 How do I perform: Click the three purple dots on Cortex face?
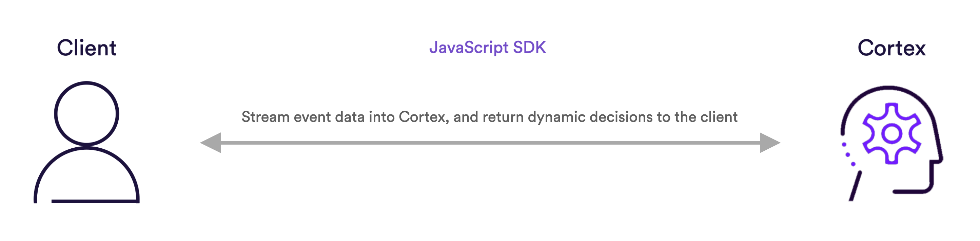click(x=848, y=154)
